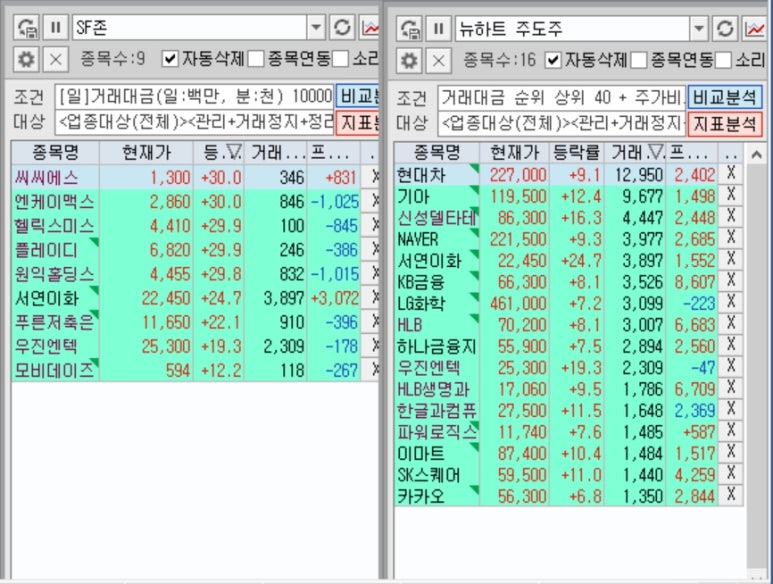Image resolution: width=773 pixels, height=584 pixels.
Task: Click 비교분석 button in SF존 panel
Action: 357,96
